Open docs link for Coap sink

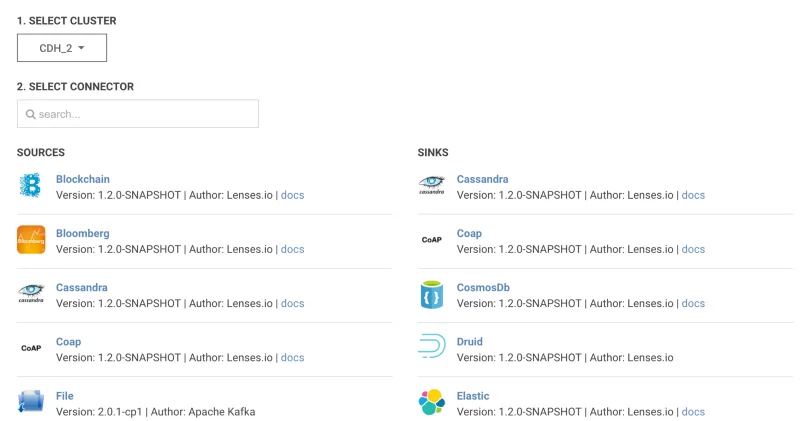coord(693,249)
